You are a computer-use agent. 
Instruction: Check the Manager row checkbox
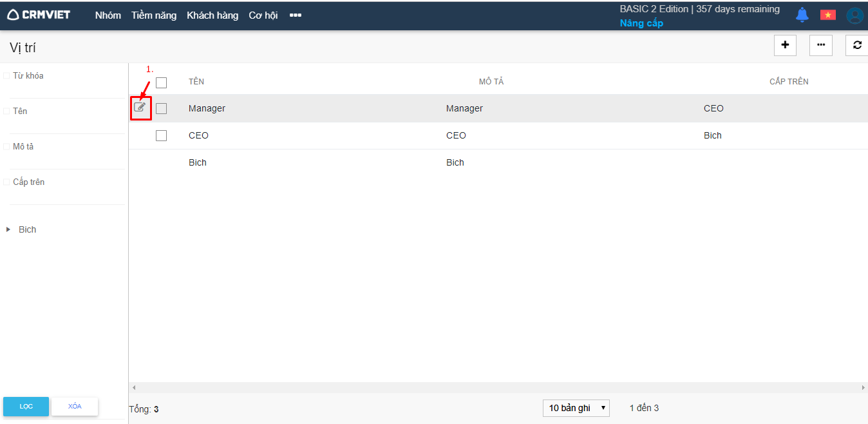pyautogui.click(x=161, y=108)
